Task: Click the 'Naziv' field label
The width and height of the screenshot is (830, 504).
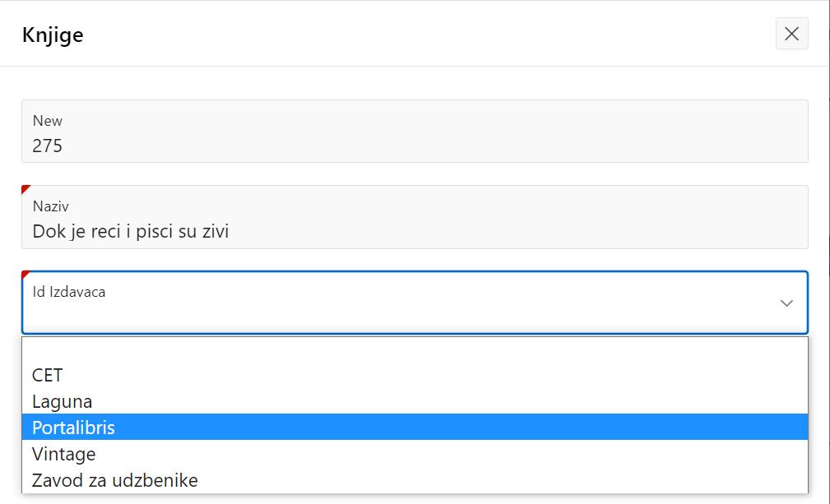Action: pyautogui.click(x=50, y=206)
